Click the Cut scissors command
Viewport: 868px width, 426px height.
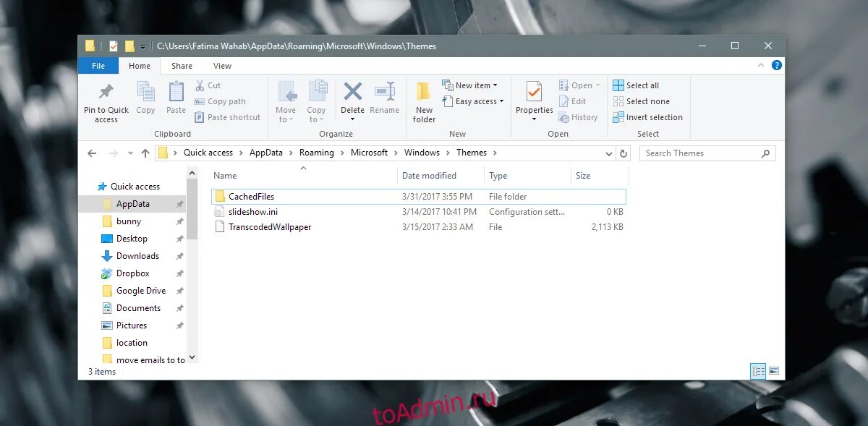pyautogui.click(x=208, y=85)
